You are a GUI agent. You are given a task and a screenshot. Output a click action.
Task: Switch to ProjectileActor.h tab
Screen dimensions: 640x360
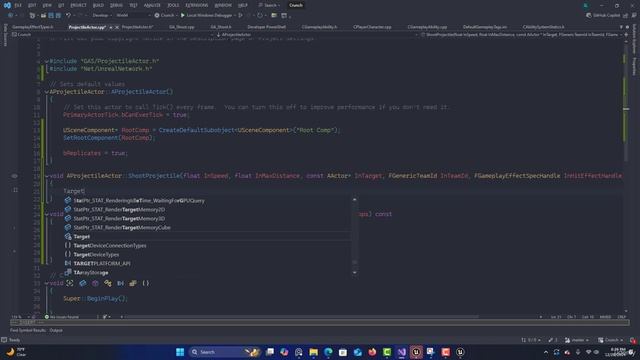pyautogui.click(x=138, y=27)
